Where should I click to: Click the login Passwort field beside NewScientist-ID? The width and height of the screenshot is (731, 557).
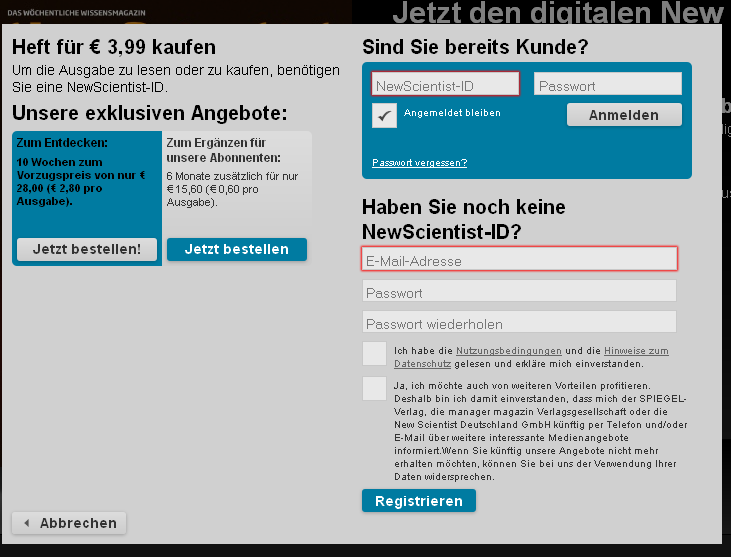[x=607, y=84]
